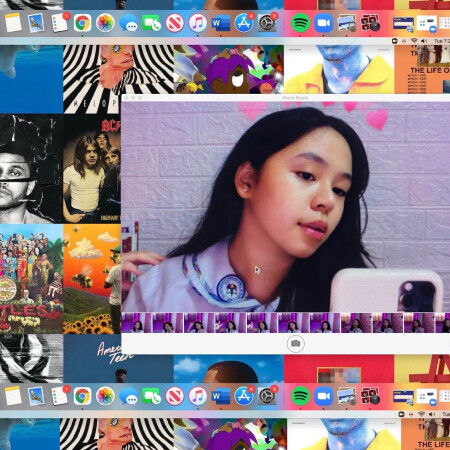Open the App Store in the upper dock
The height and width of the screenshot is (450, 450).
pyautogui.click(x=244, y=23)
